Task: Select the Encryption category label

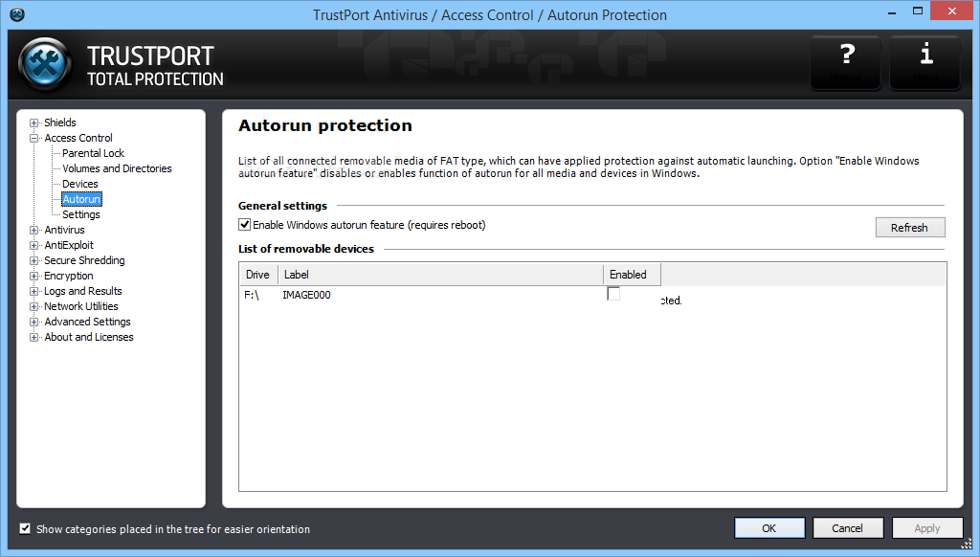Action: point(69,276)
